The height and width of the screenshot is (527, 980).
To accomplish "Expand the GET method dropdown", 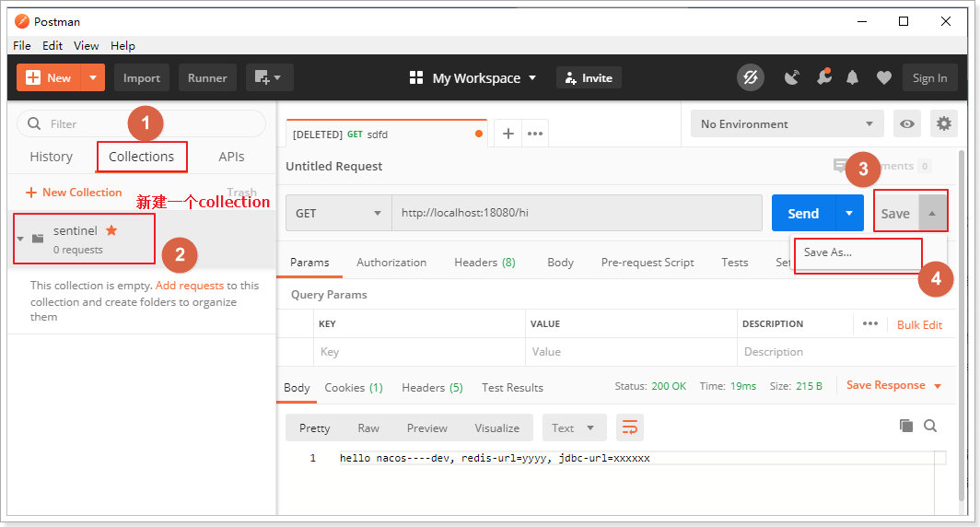I will tap(339, 213).
